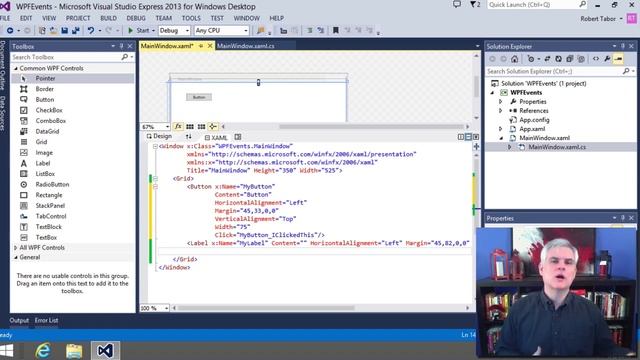Image resolution: width=640 pixels, height=360 pixels.
Task: Select the Button control in Toolbox
Action: point(44,100)
